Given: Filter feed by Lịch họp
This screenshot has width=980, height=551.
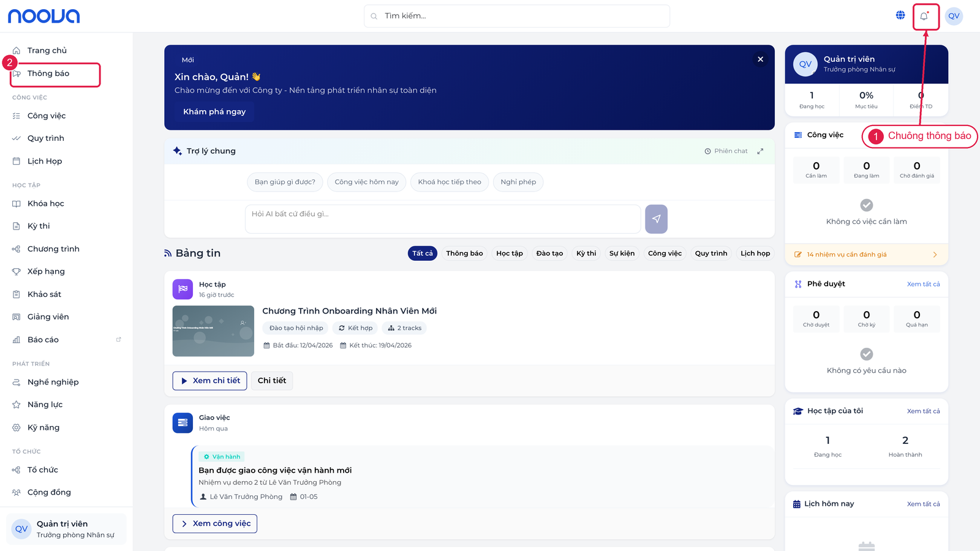Looking at the screenshot, I should [755, 253].
